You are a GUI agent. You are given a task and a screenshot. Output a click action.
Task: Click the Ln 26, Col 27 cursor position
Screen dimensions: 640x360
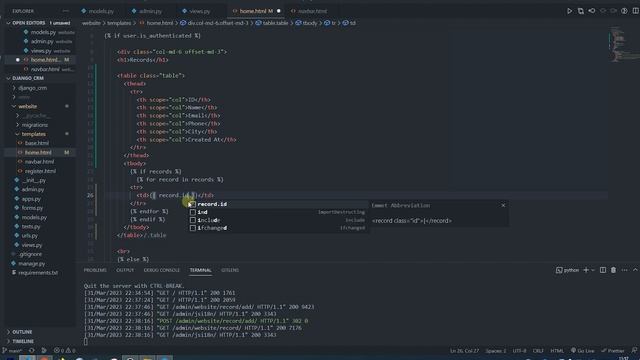point(464,351)
